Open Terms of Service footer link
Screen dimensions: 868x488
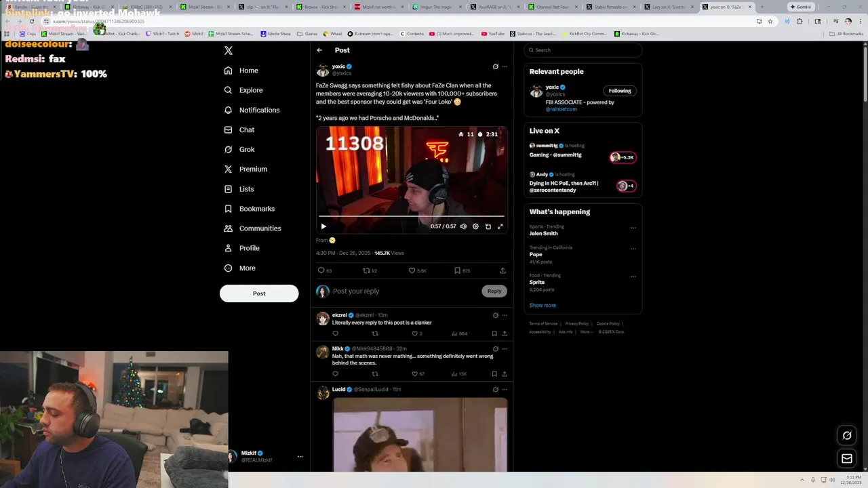[543, 324]
